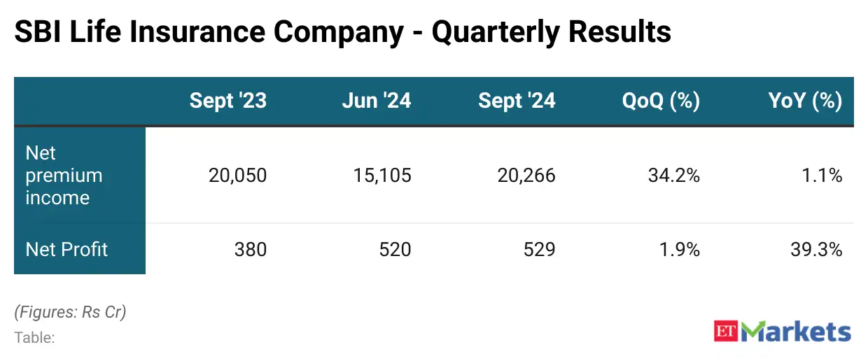
Task: Select the 529 net profit cell
Action: (x=540, y=249)
